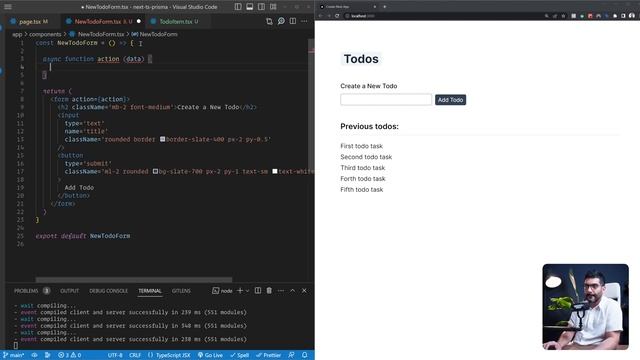Split the terminal pane
640x360 pixels.
click(x=258, y=291)
